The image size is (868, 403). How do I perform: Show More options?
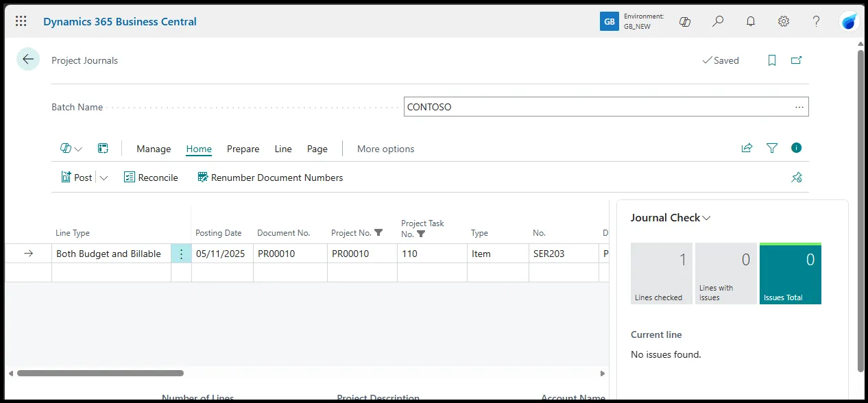pyautogui.click(x=386, y=149)
